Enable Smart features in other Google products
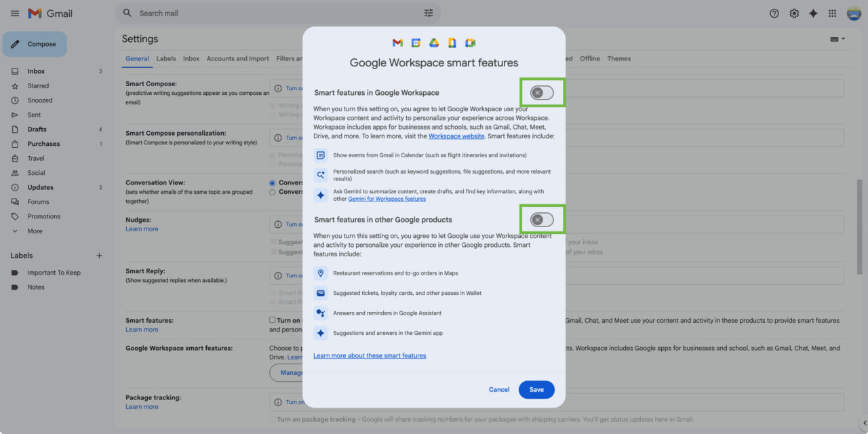This screenshot has height=434, width=868. [x=542, y=220]
